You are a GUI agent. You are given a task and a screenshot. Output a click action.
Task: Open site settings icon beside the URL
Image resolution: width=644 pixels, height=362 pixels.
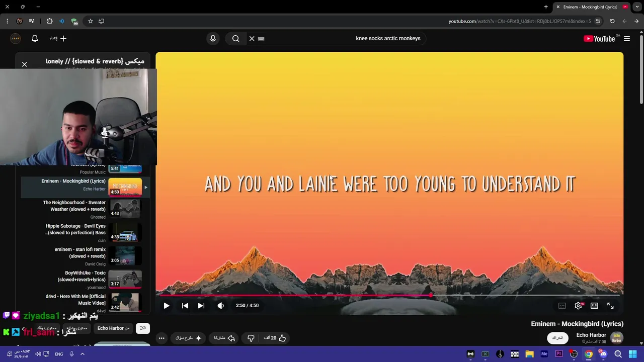(598, 21)
